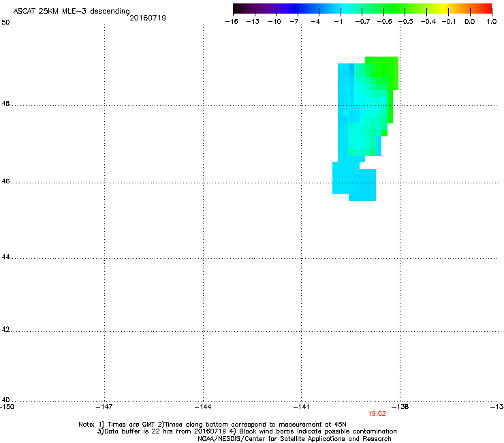Click the latitude axis label 46
The height and width of the screenshot is (443, 504).
tap(5, 181)
